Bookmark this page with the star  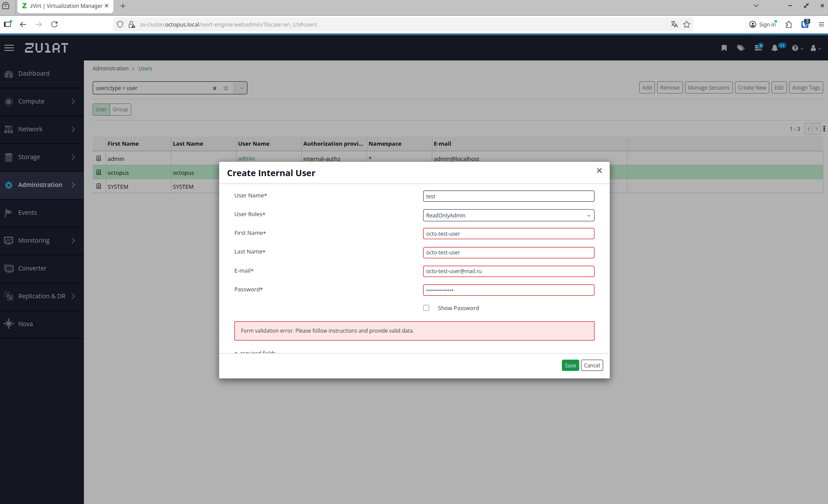[687, 24]
